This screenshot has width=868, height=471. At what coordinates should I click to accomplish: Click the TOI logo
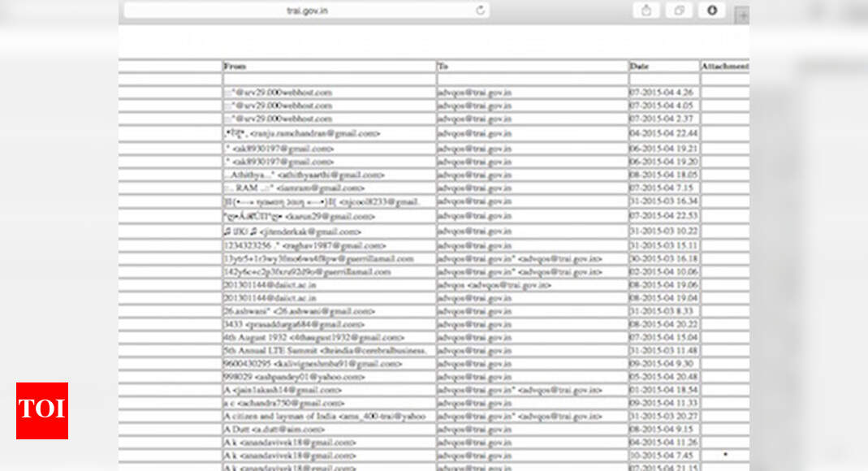(42, 411)
